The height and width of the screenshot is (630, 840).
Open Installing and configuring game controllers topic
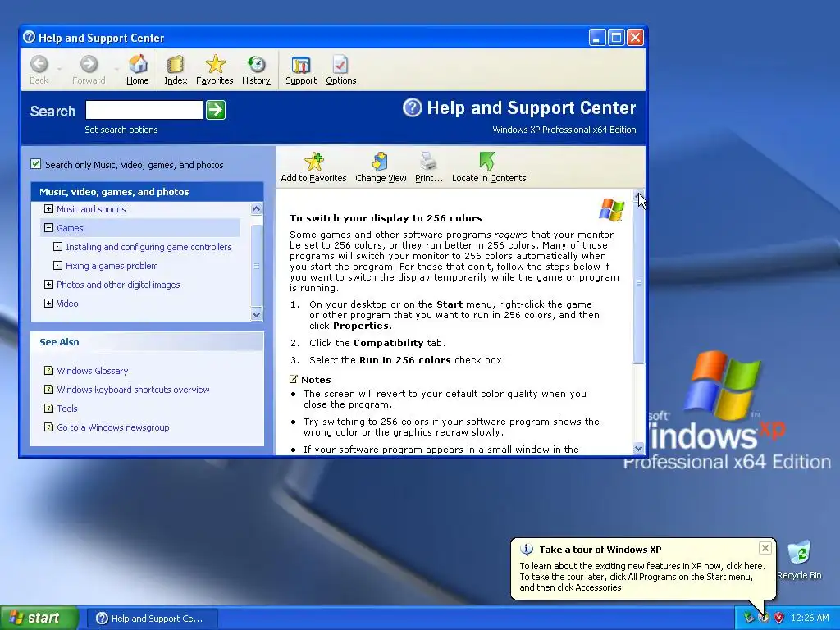point(148,247)
